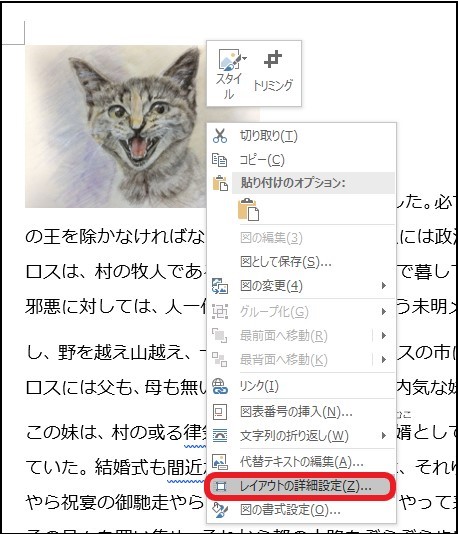The image size is (458, 534).
Task: Click the 文字列の折り返し(W) menu label
Action: point(294,436)
